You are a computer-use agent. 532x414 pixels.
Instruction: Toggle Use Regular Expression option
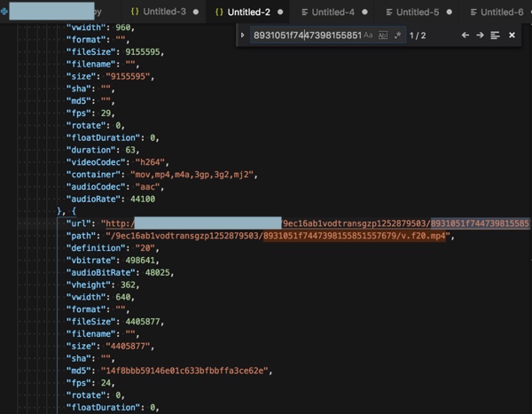pyautogui.click(x=397, y=35)
